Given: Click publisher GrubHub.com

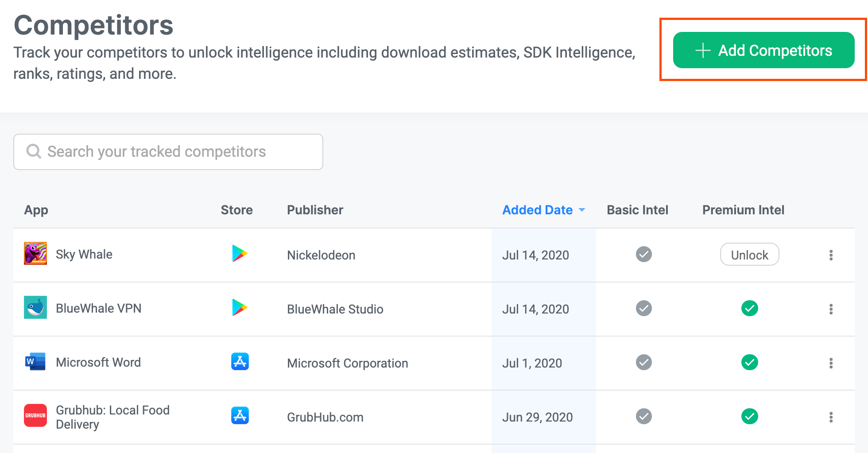Looking at the screenshot, I should [325, 417].
